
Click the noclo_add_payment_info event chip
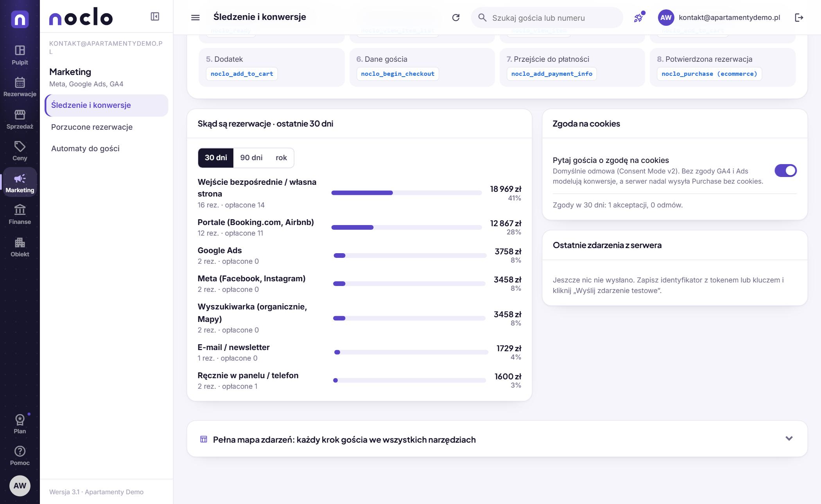click(552, 74)
